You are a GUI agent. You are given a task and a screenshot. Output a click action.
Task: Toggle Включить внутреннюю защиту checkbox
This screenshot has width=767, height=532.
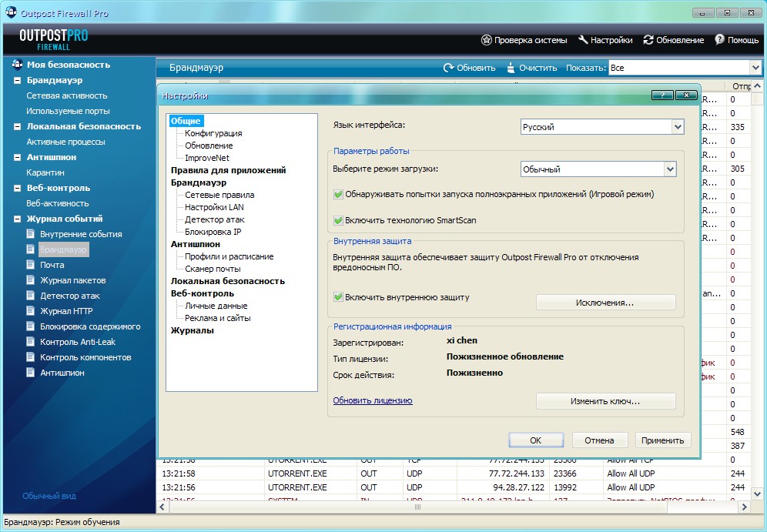(338, 297)
